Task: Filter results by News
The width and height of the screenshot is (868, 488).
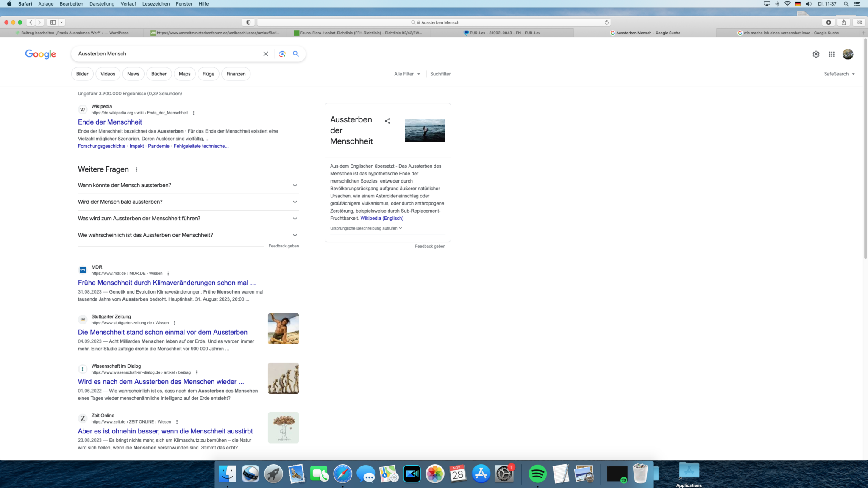Action: click(x=133, y=74)
